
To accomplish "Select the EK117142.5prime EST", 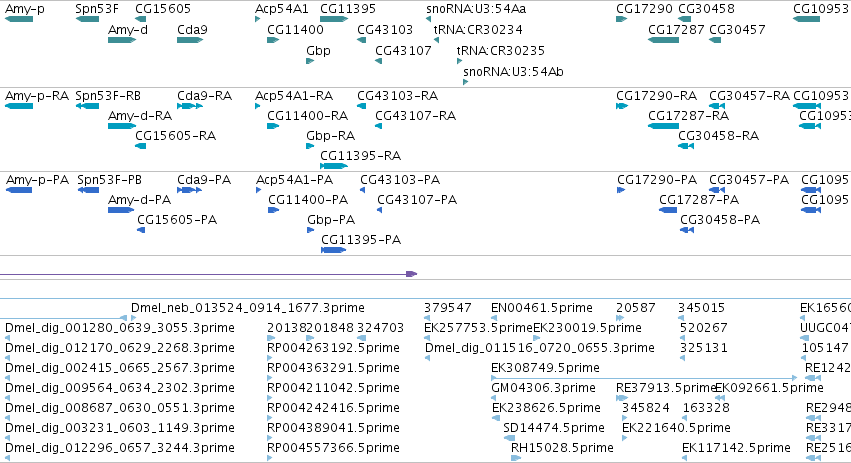I will 684,458.
